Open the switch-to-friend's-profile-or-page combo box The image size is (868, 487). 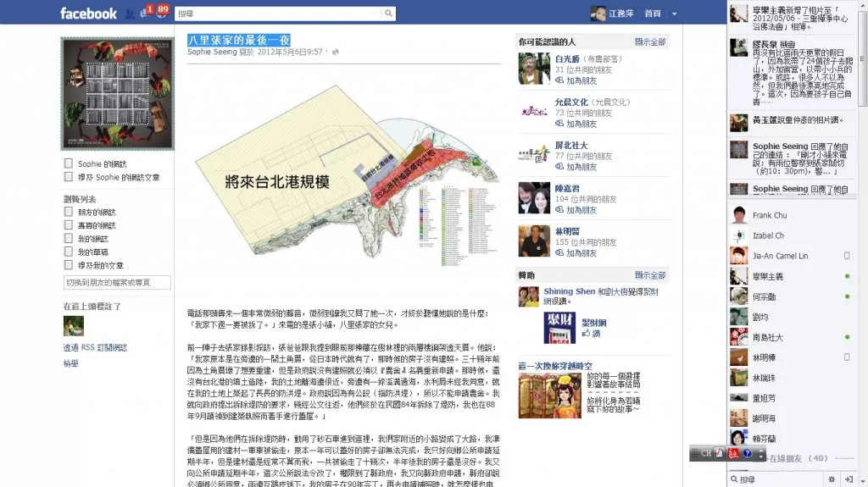pos(117,283)
